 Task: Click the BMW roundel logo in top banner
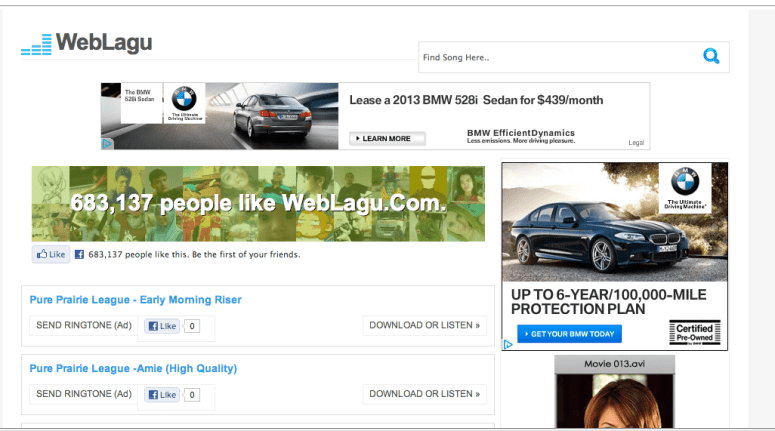(184, 98)
